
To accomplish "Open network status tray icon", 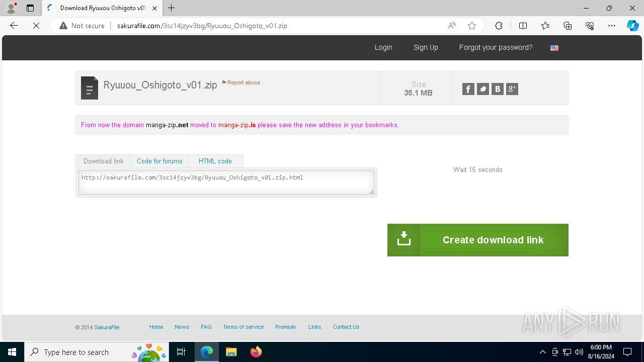I will pyautogui.click(x=567, y=352).
